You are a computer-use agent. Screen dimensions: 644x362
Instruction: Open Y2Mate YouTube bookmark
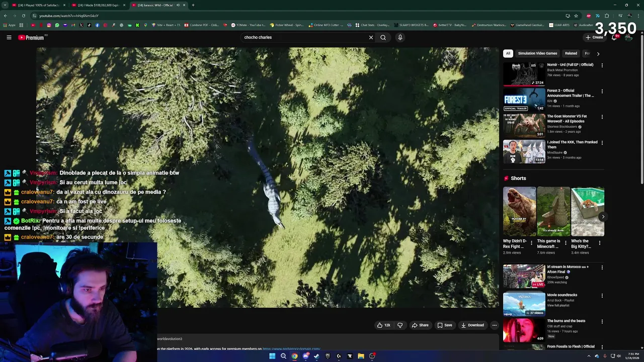(x=248, y=25)
